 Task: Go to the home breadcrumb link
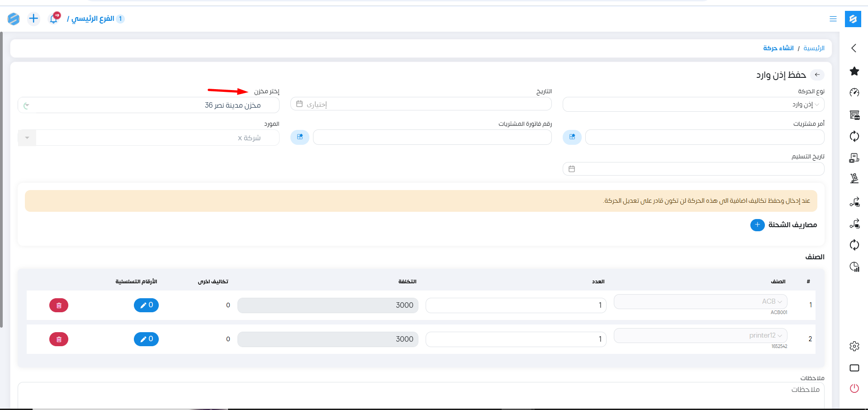(814, 48)
